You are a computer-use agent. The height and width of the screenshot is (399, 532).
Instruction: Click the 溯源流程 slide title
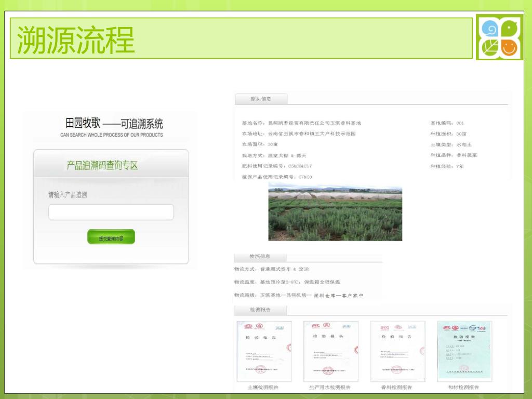point(76,40)
